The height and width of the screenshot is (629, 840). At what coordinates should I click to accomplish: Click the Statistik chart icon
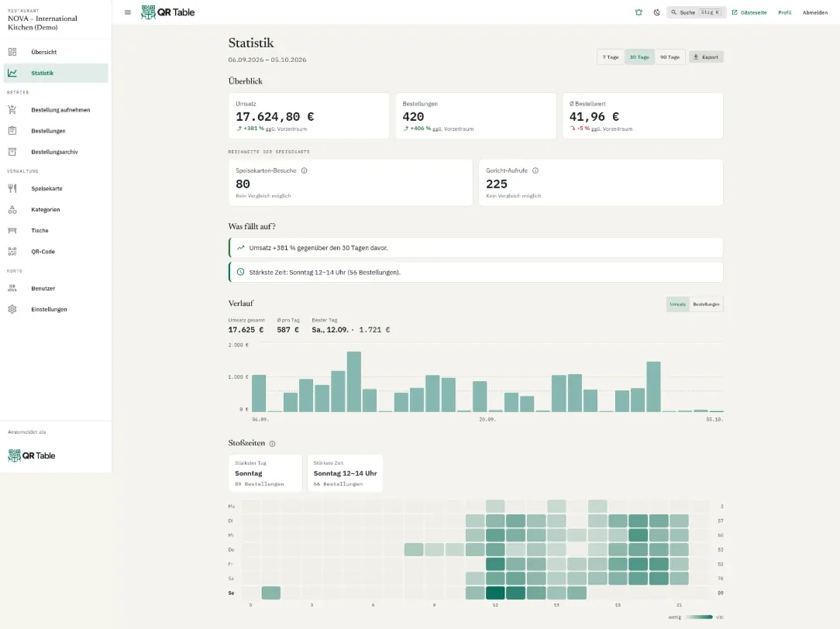pos(12,73)
